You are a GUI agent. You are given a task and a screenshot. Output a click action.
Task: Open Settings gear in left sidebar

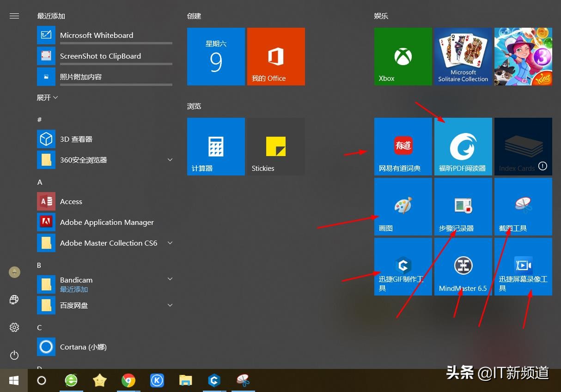14,327
